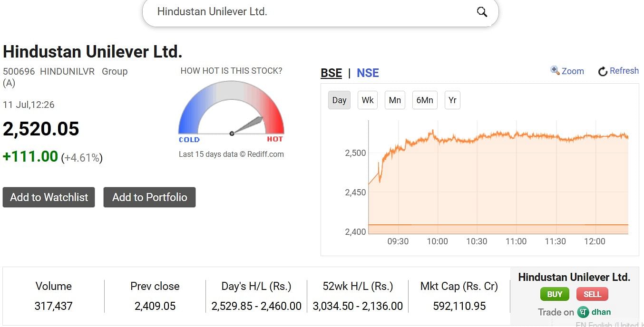Switch to the BSE tab
644x327 pixels.
click(x=332, y=73)
